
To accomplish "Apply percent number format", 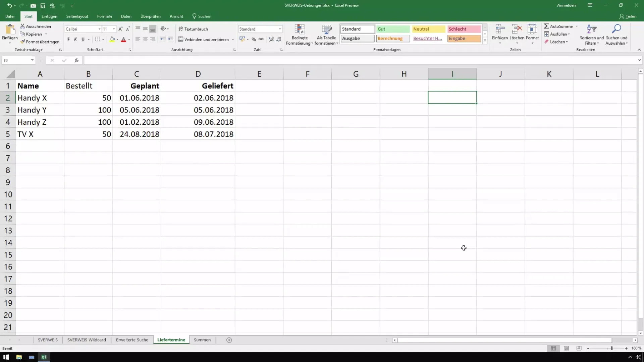I will 254,39.
